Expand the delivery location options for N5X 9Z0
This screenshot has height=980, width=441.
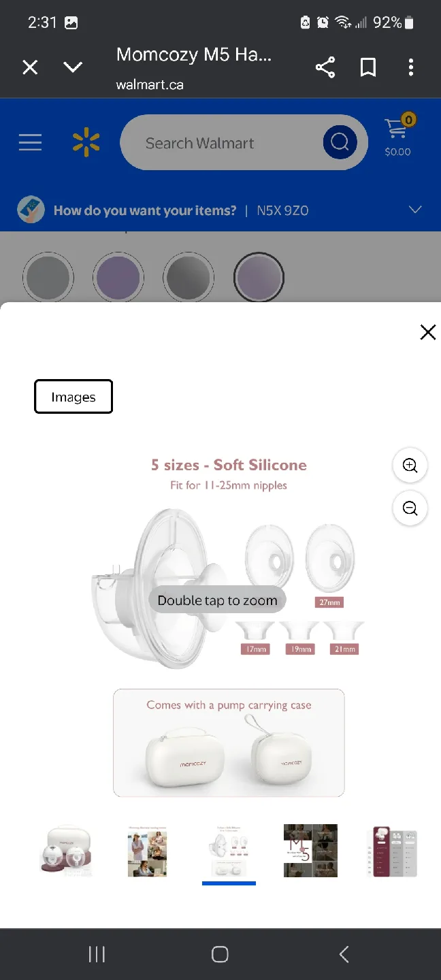(415, 210)
